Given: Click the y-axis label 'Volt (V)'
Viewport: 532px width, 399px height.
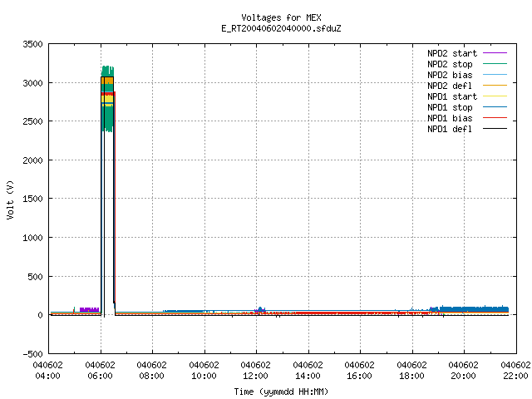Looking at the screenshot, I should click(10, 199).
